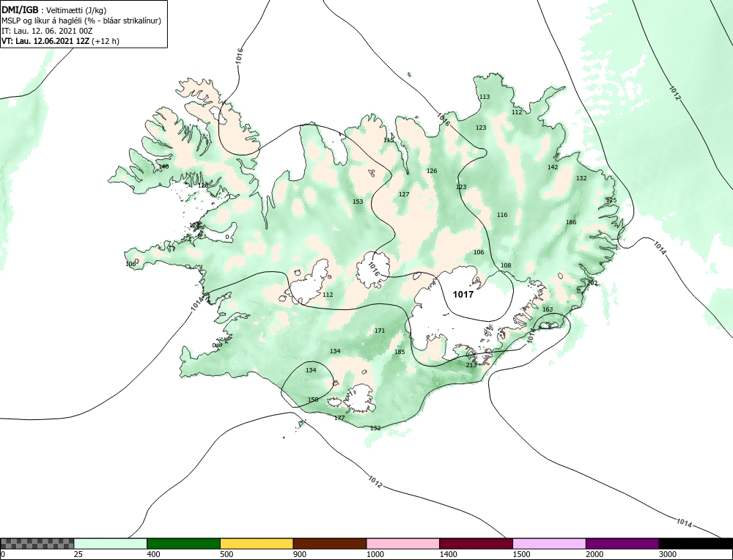The image size is (733, 560).
Task: Click the map value 127
Action: point(404,194)
